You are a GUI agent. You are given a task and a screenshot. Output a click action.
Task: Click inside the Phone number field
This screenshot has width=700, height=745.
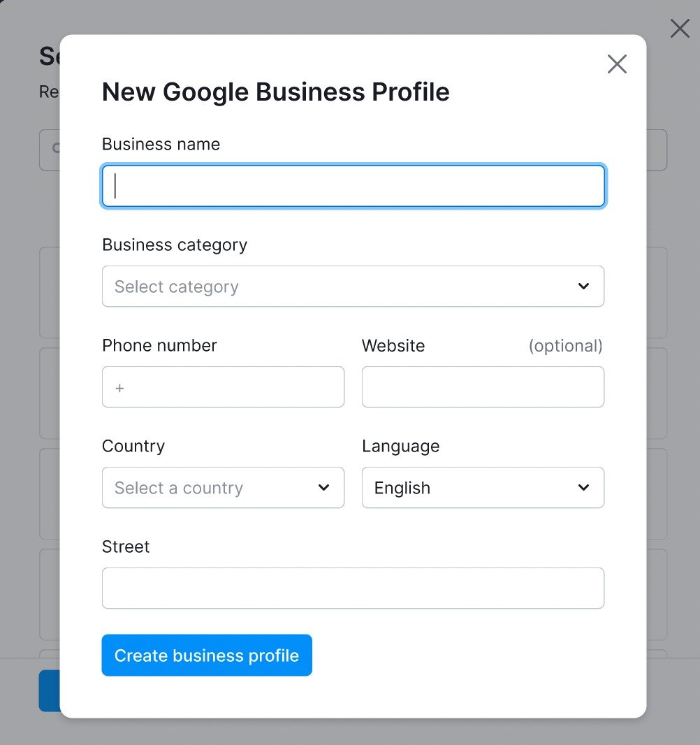click(223, 387)
